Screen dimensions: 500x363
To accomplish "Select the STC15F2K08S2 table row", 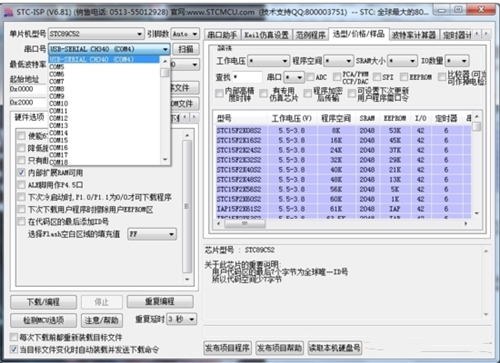I will pyautogui.click(x=343, y=131).
